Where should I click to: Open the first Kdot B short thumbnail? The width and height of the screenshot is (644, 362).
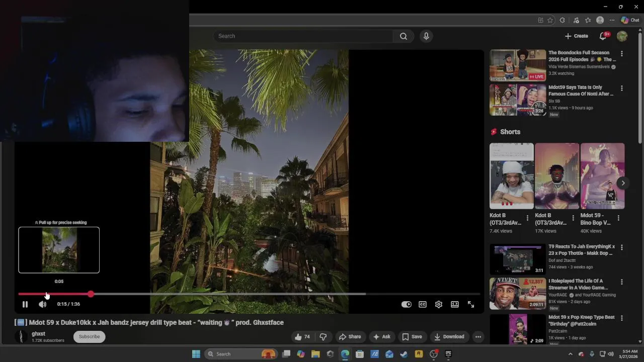[x=512, y=176]
